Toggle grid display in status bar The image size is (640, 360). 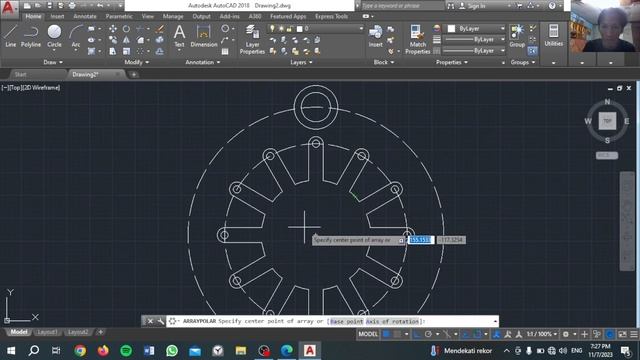[x=386, y=334]
